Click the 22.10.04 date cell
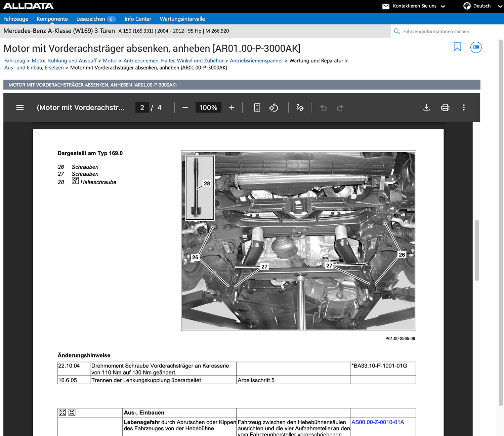This screenshot has width=504, height=436. tap(74, 368)
